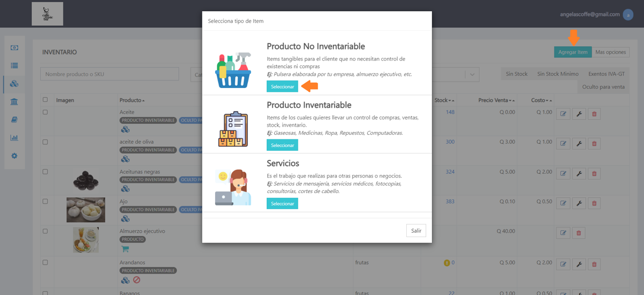Open the settings gear in sidebar

click(14, 156)
